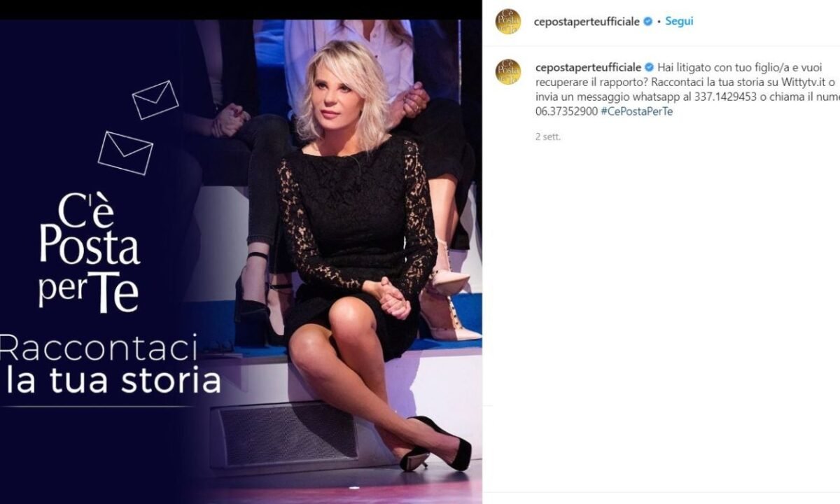This screenshot has height=504, width=840.
Task: Click the verified badge before the caption text
Action: 649,67
